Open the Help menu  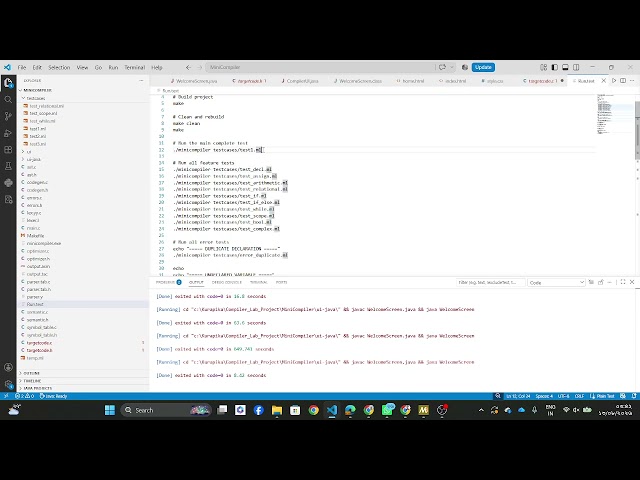click(157, 67)
